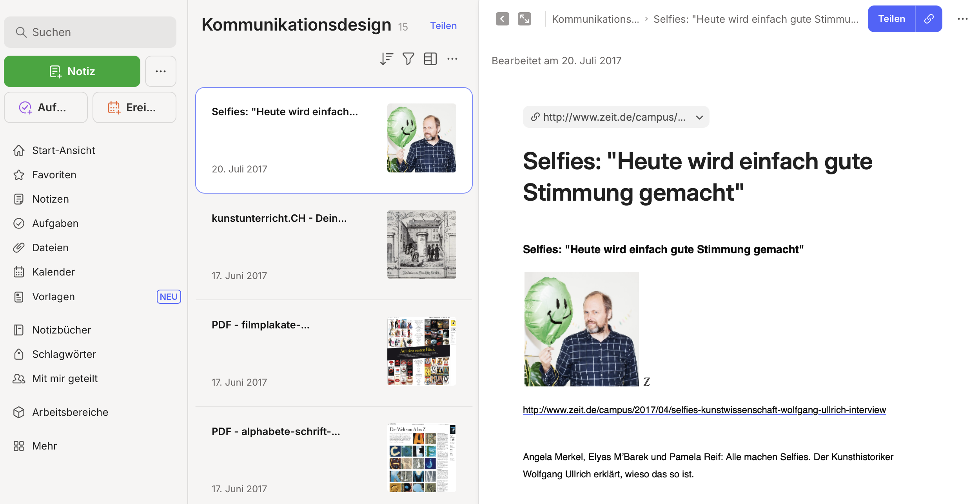Open Vorlagen marked NEU in sidebar

pos(53,297)
